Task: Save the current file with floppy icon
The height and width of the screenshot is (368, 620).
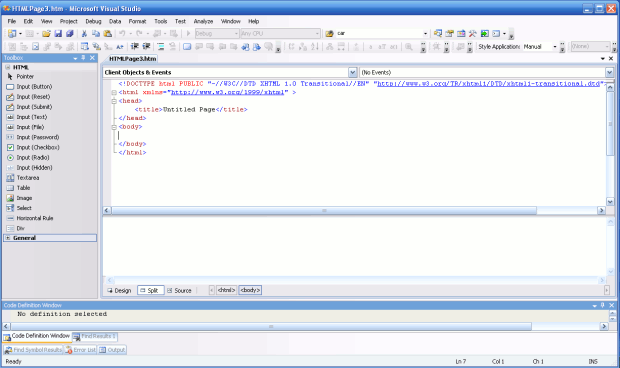Action: pyautogui.click(x=58, y=34)
